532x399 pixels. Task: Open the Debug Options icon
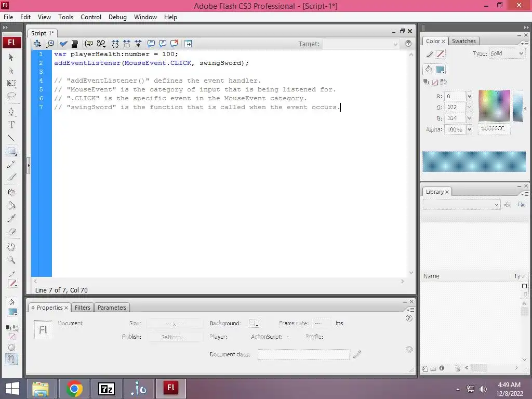(101, 44)
